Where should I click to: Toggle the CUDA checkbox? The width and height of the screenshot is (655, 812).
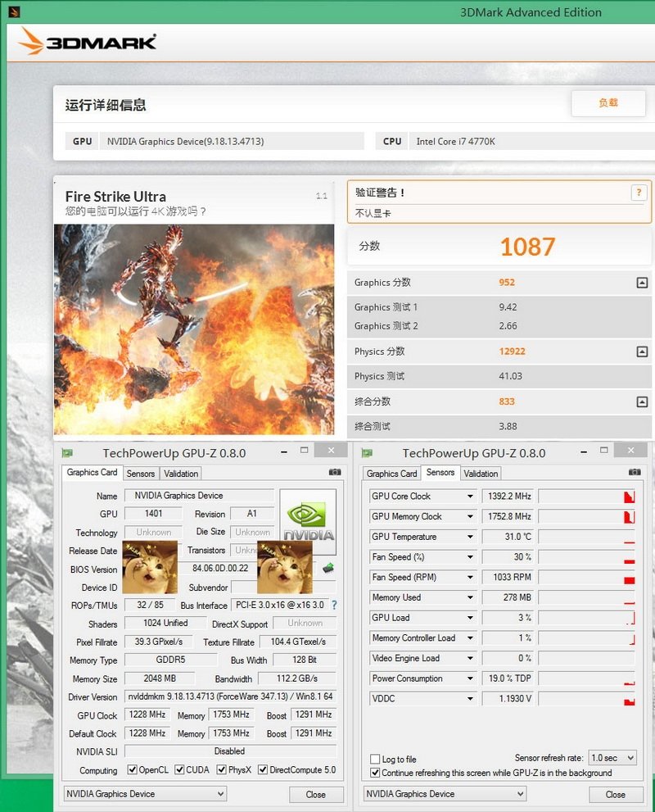pos(179,770)
